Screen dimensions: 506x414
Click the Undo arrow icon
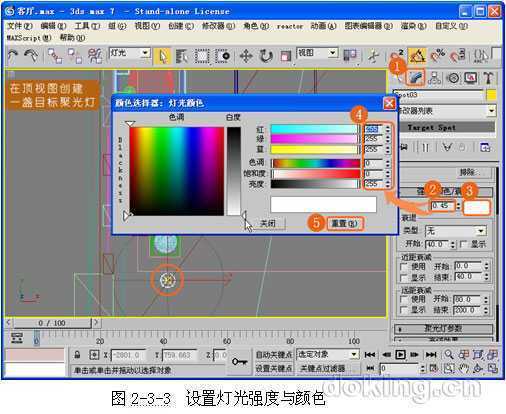[x=13, y=56]
